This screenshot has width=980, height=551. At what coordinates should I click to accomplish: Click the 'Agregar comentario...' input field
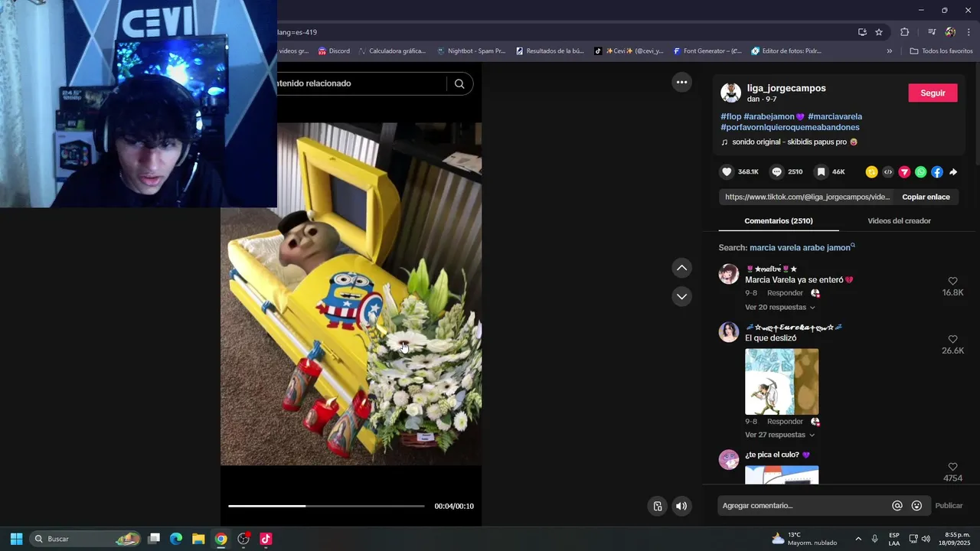[804, 506]
